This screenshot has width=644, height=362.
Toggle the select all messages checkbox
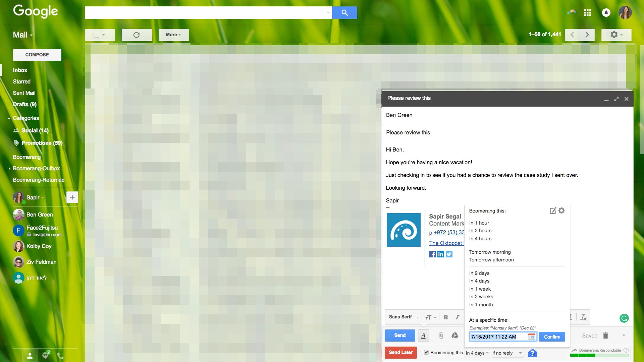click(x=97, y=35)
